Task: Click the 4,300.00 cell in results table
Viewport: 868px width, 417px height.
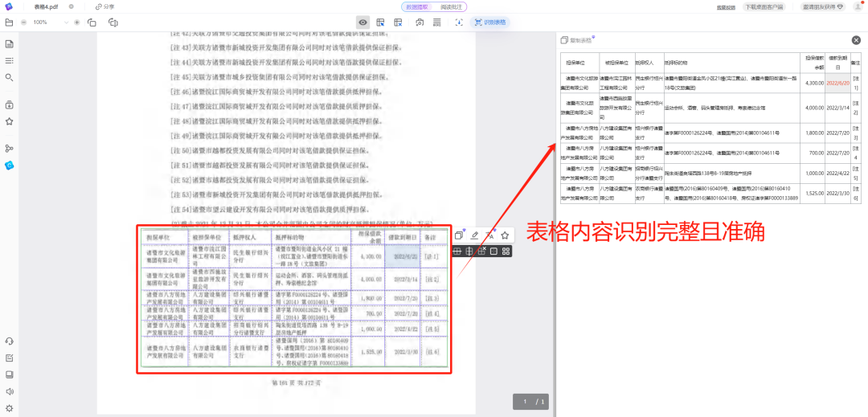Action: click(814, 83)
